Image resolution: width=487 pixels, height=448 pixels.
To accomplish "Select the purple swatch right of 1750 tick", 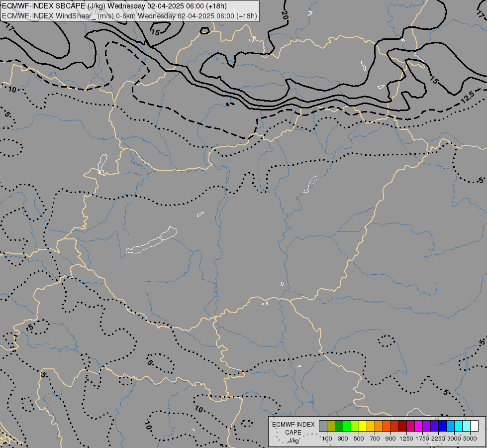I will click(x=426, y=426).
